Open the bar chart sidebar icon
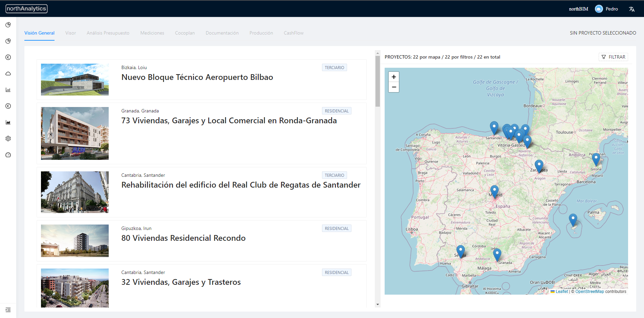This screenshot has width=644, height=318. coord(8,90)
